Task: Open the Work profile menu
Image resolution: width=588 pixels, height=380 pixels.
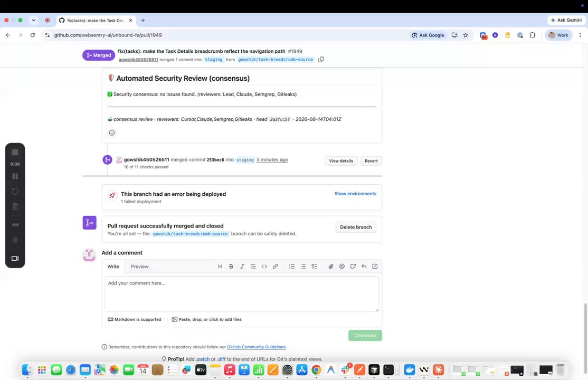Action: point(558,35)
